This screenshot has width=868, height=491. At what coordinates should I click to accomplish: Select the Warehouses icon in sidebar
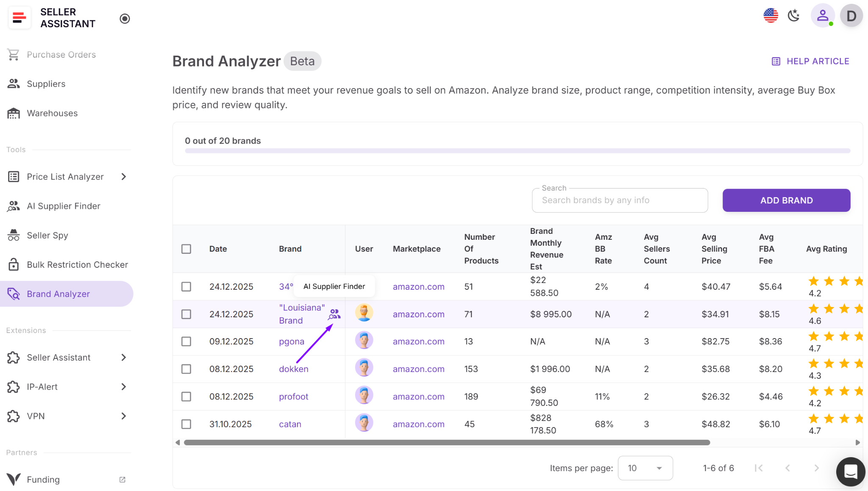click(x=14, y=113)
